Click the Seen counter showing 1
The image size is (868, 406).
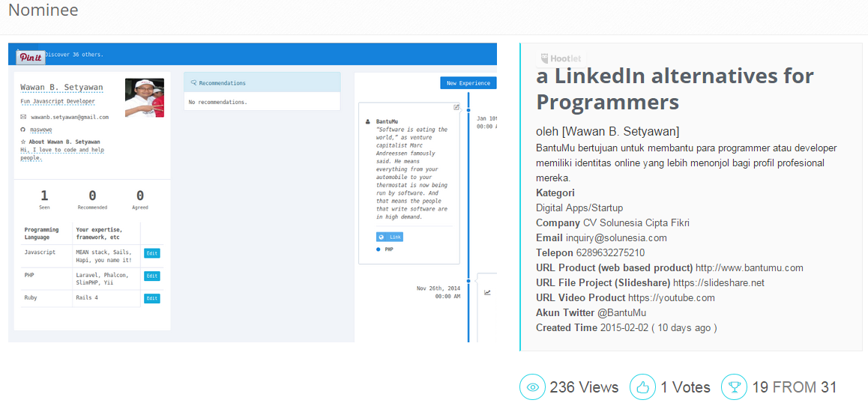[x=44, y=200]
